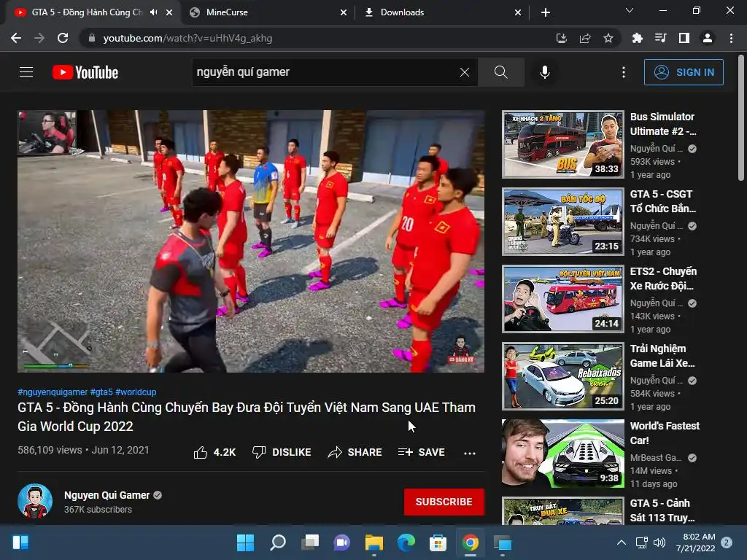Open Bus Simulator Ultimate #2 thumbnail
The height and width of the screenshot is (560, 747).
[x=563, y=144]
